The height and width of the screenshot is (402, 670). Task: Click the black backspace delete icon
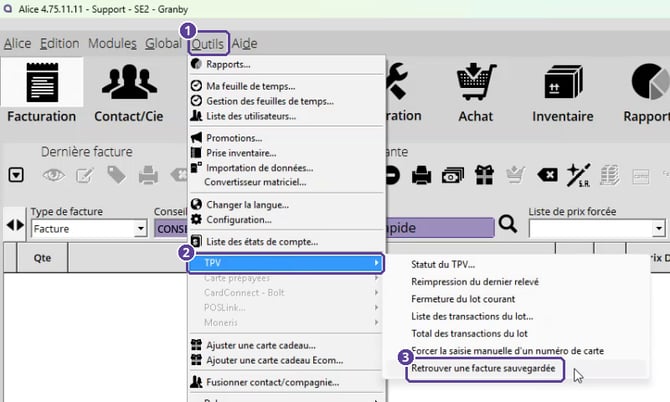tap(547, 175)
